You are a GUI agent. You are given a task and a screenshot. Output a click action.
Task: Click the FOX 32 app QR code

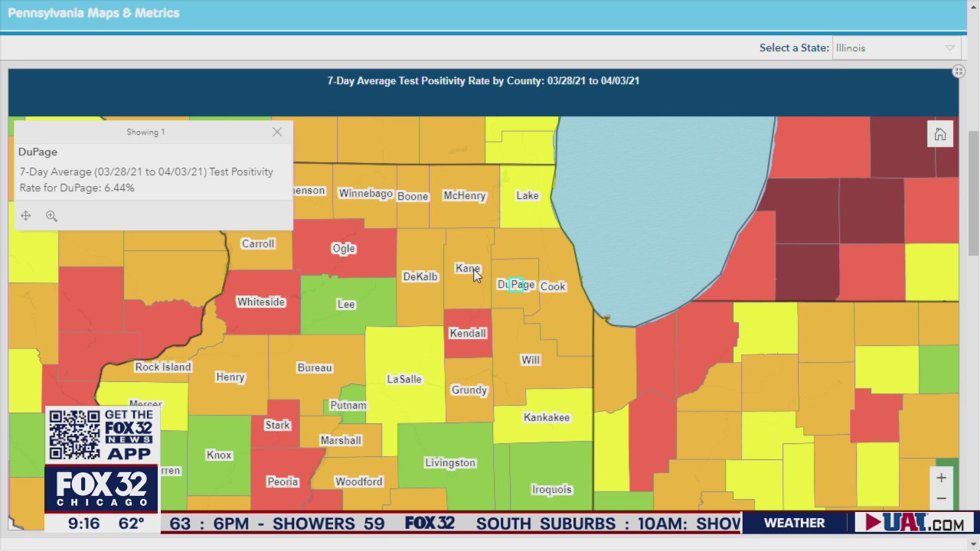(74, 434)
